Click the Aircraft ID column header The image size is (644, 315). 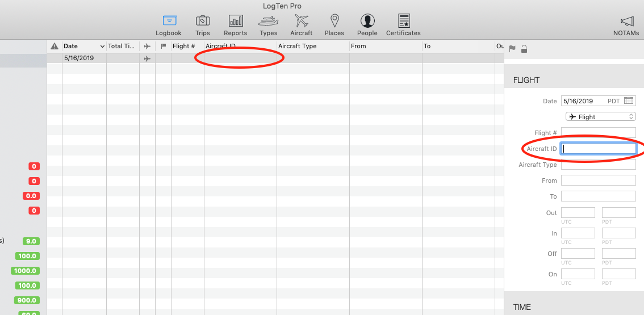pos(240,46)
